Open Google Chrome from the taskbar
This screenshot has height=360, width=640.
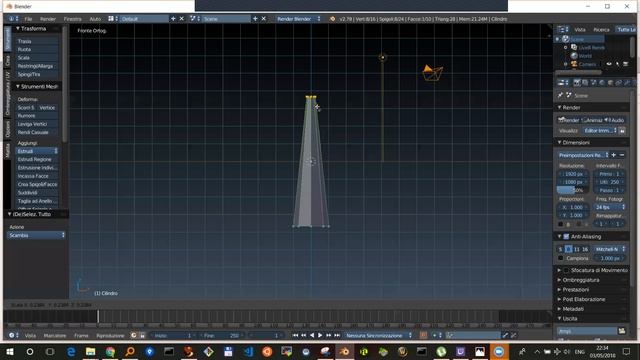point(110,351)
